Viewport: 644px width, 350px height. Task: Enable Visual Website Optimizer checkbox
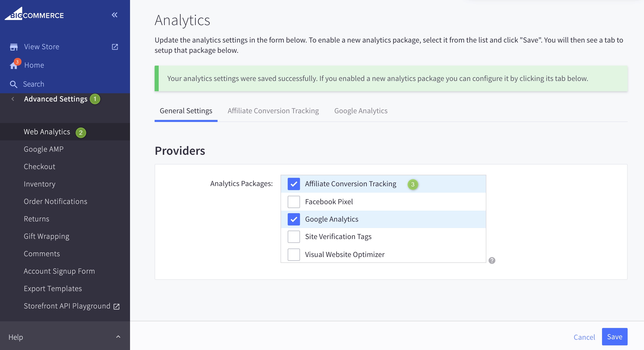point(294,255)
